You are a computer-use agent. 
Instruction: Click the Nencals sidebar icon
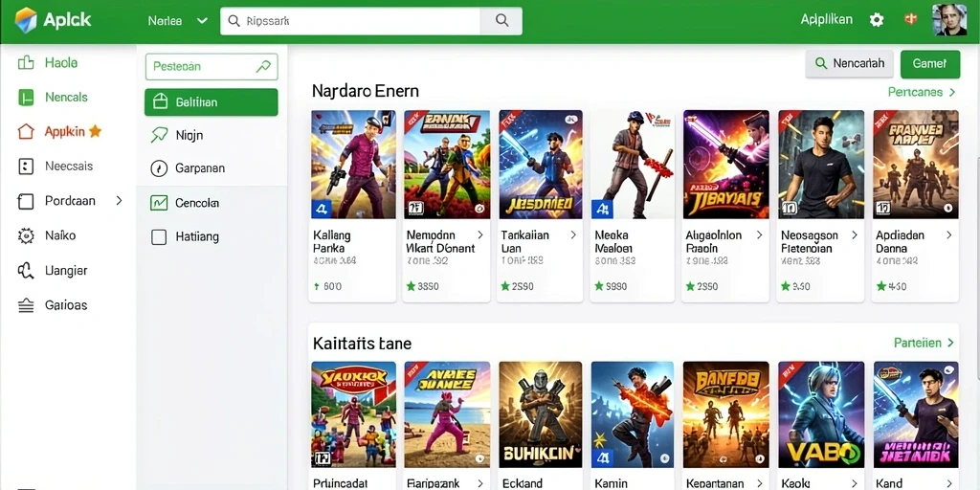(x=26, y=97)
